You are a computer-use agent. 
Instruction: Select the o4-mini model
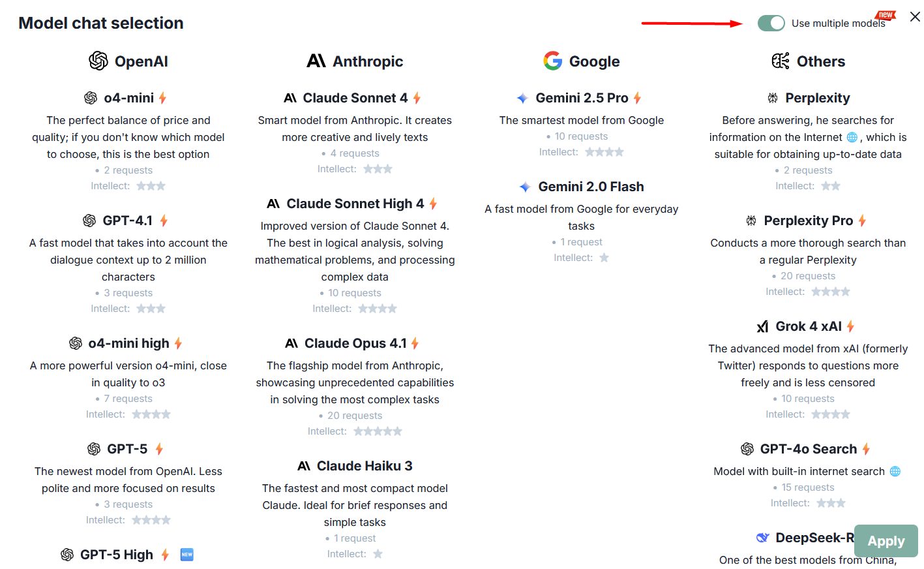pyautogui.click(x=129, y=98)
